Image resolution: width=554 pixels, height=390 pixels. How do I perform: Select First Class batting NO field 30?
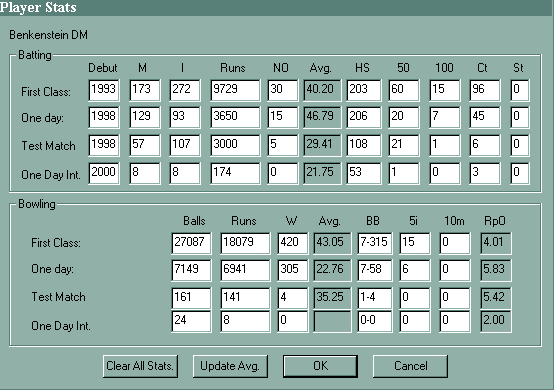[x=283, y=90]
